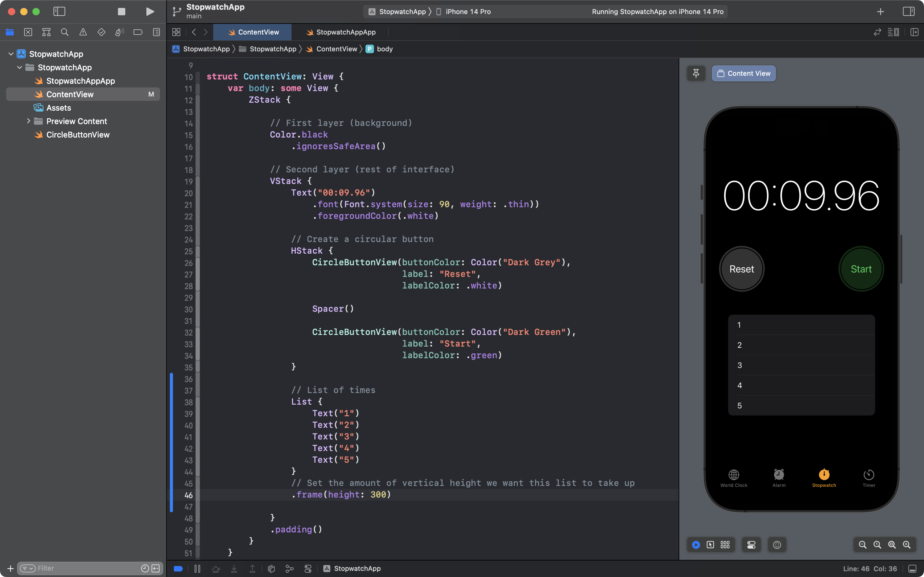The width and height of the screenshot is (924, 577).
Task: Open the Issue navigator warning icon
Action: click(x=83, y=32)
